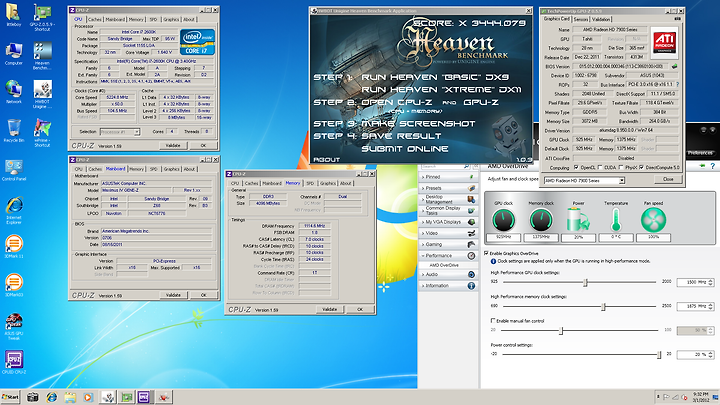720x405 pixels.
Task: Click the GPU clock gauge in OverDrive
Action: pos(504,220)
